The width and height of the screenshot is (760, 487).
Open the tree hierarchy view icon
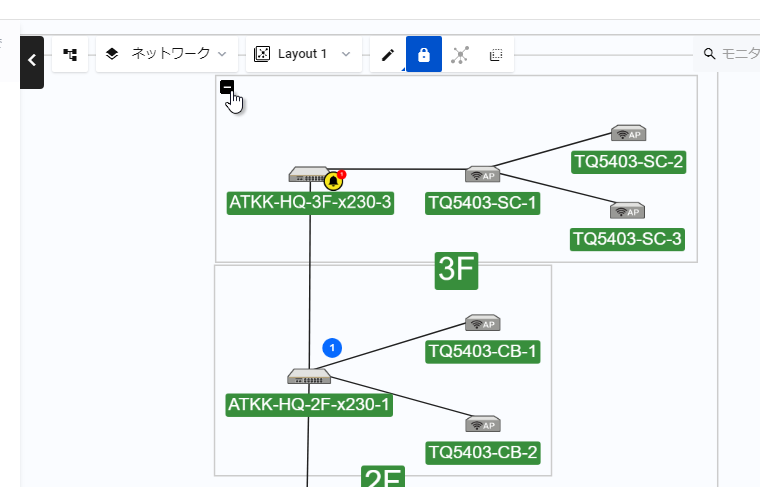pos(70,54)
